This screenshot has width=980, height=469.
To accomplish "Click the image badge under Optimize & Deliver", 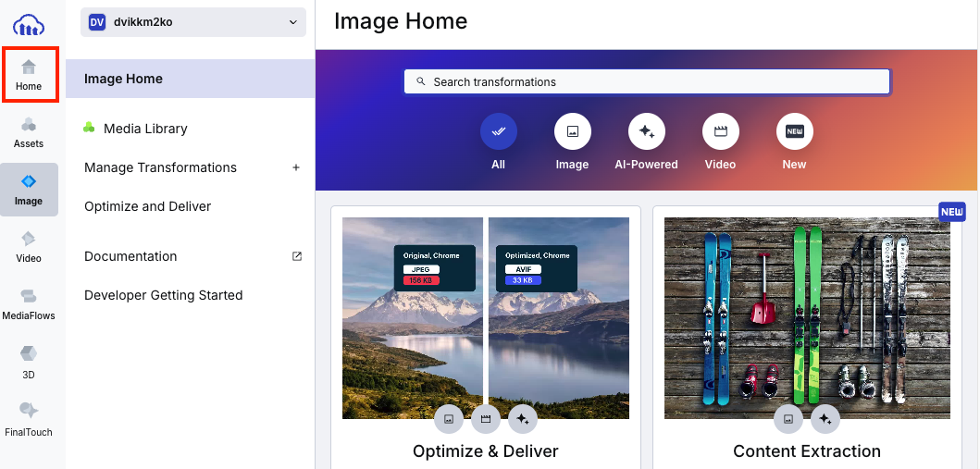I will (x=449, y=420).
